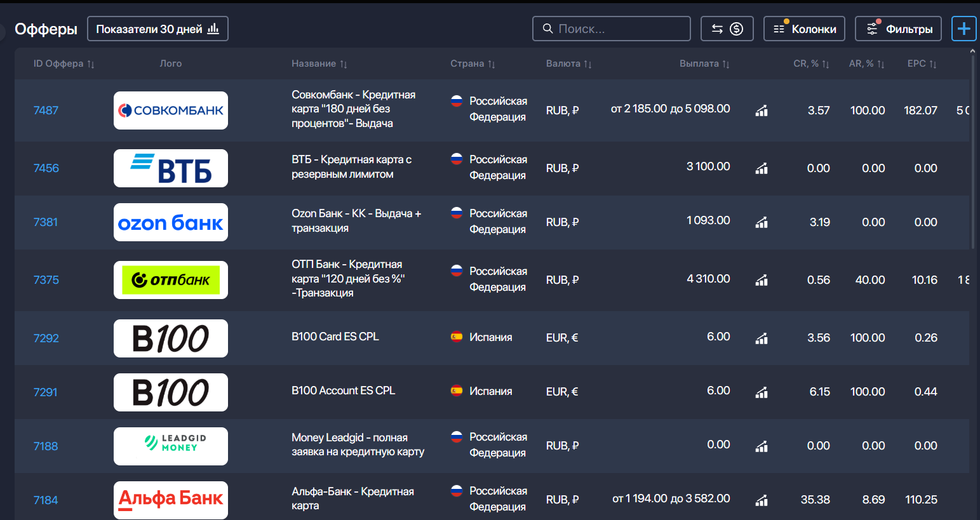The height and width of the screenshot is (520, 980).
Task: Select 'B100 Card ES CPL' offer name
Action: (x=335, y=337)
